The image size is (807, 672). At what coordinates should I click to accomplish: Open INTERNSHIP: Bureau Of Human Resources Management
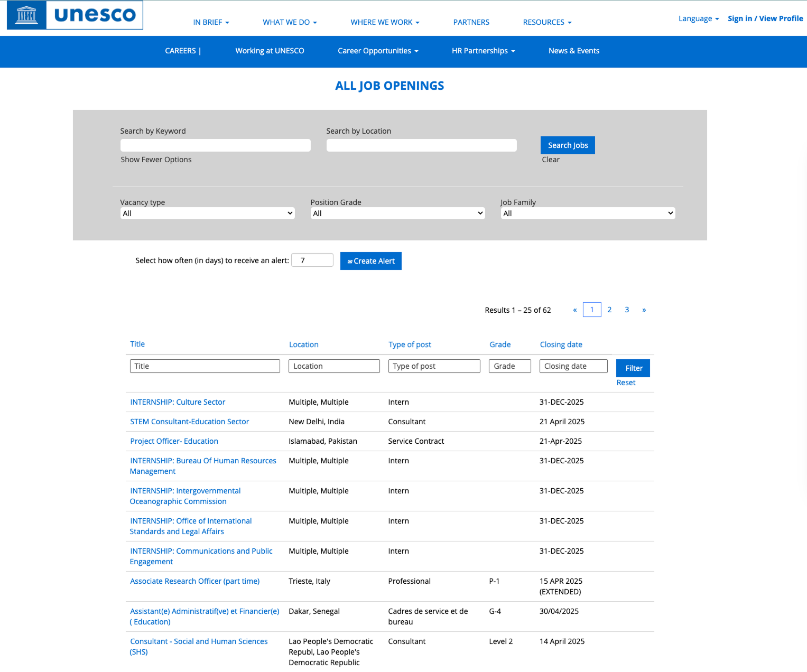[203, 466]
